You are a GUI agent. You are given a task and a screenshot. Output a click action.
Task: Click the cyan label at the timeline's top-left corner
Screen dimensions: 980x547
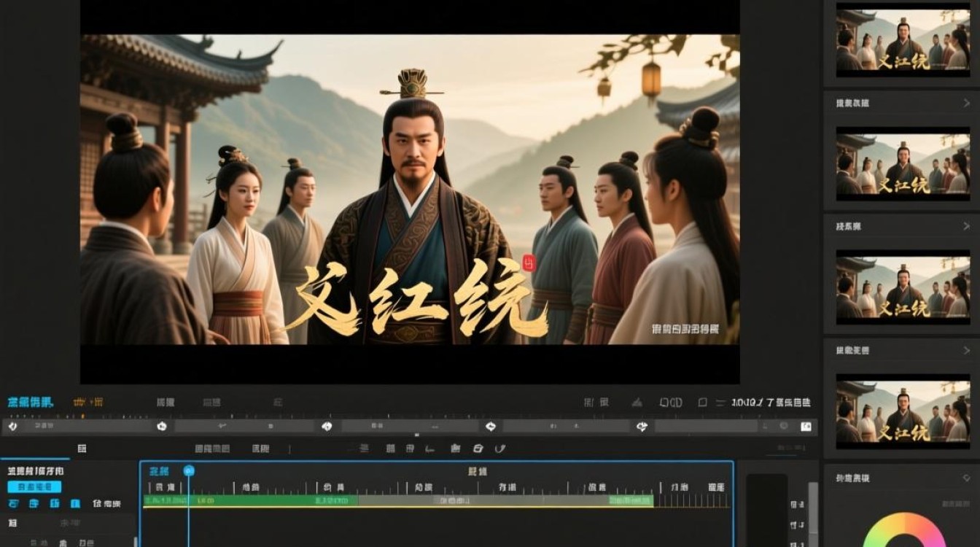[x=159, y=471]
